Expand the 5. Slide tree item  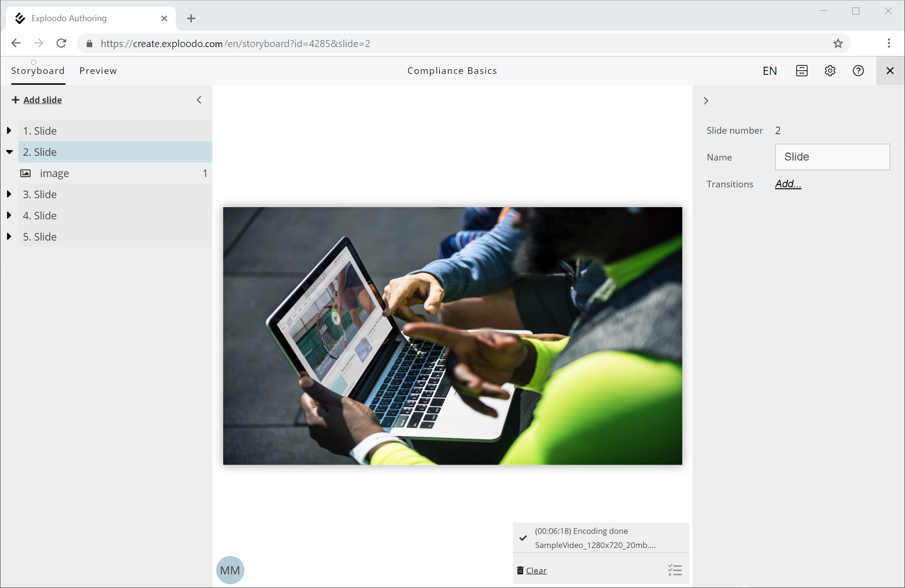(9, 236)
